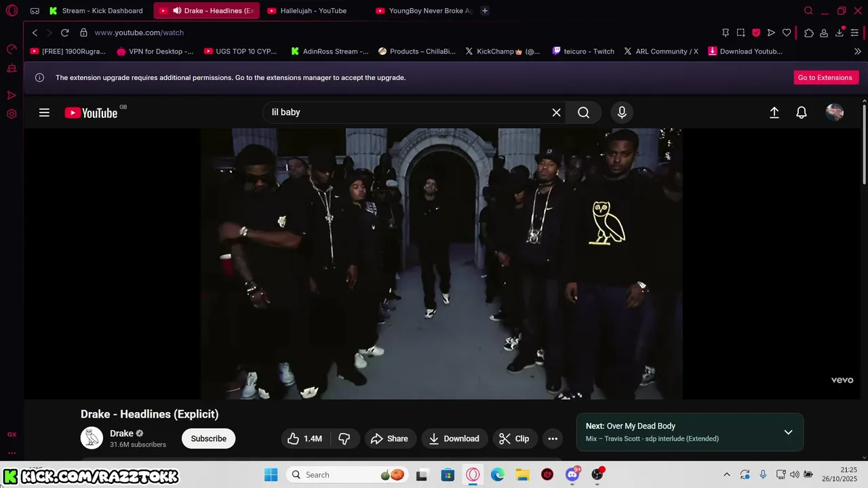The image size is (868, 488).
Task: Open FREE 1900Rugra bookmark
Action: 68,51
